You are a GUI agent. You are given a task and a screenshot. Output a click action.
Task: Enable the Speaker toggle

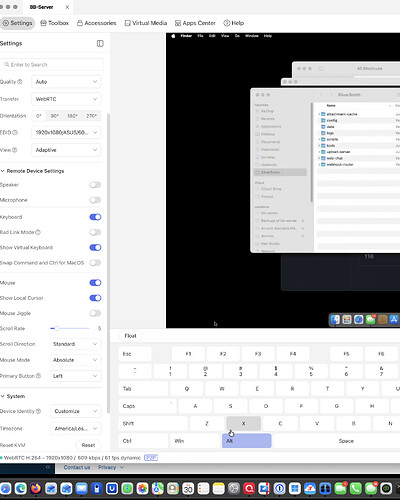95,185
